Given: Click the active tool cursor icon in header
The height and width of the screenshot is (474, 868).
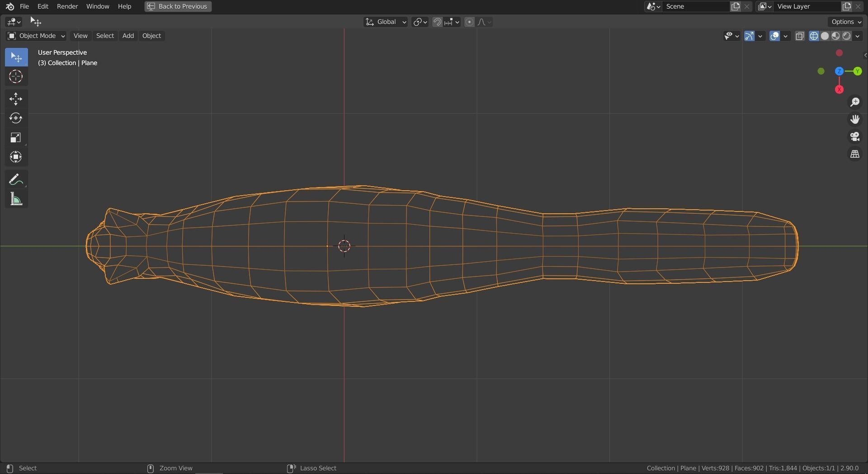Looking at the screenshot, I should coord(35,22).
